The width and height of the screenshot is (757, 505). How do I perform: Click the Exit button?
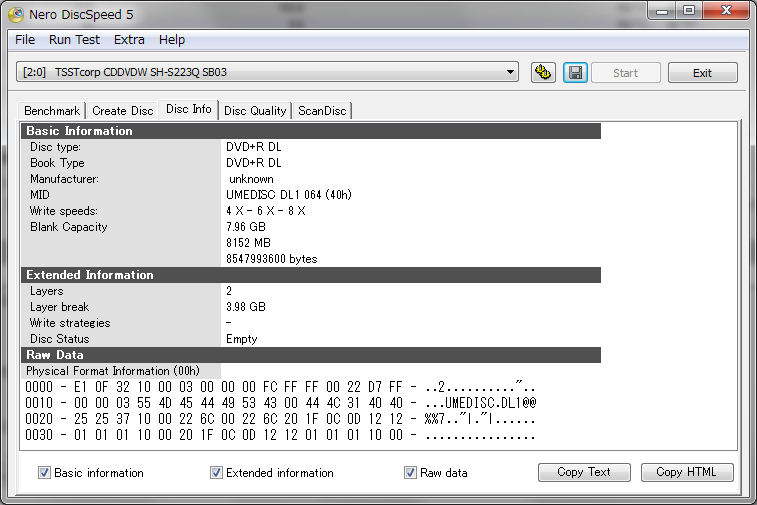tap(702, 73)
